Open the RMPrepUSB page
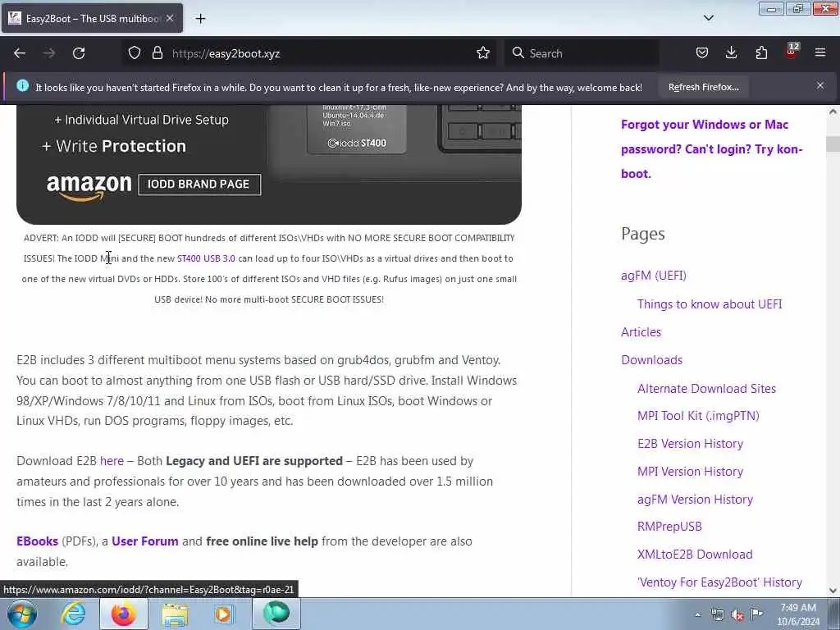The image size is (840, 630). 669,526
